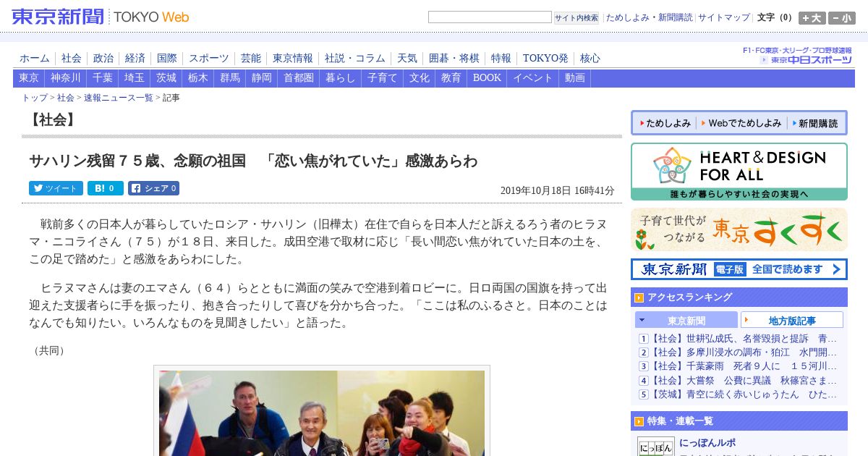The height and width of the screenshot is (456, 868).
Task: Click the ためしよみ sidebar button
Action: tap(664, 123)
